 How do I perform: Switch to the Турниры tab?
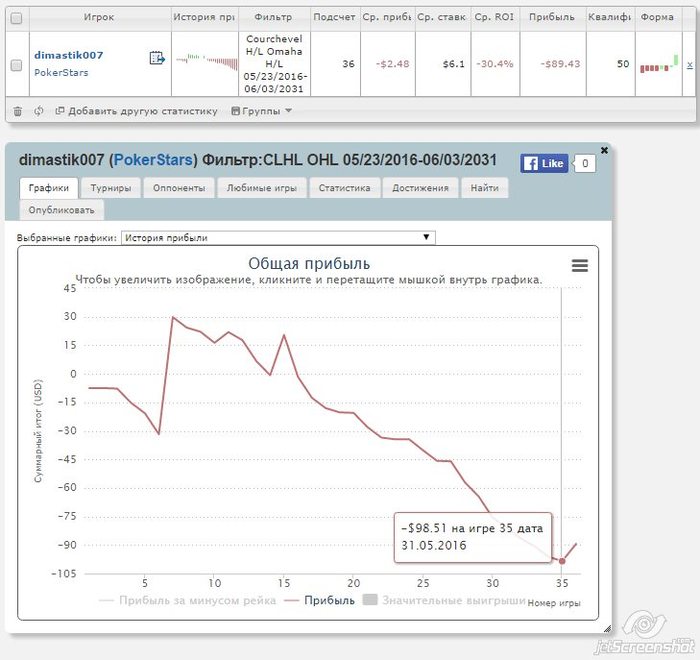point(111,188)
